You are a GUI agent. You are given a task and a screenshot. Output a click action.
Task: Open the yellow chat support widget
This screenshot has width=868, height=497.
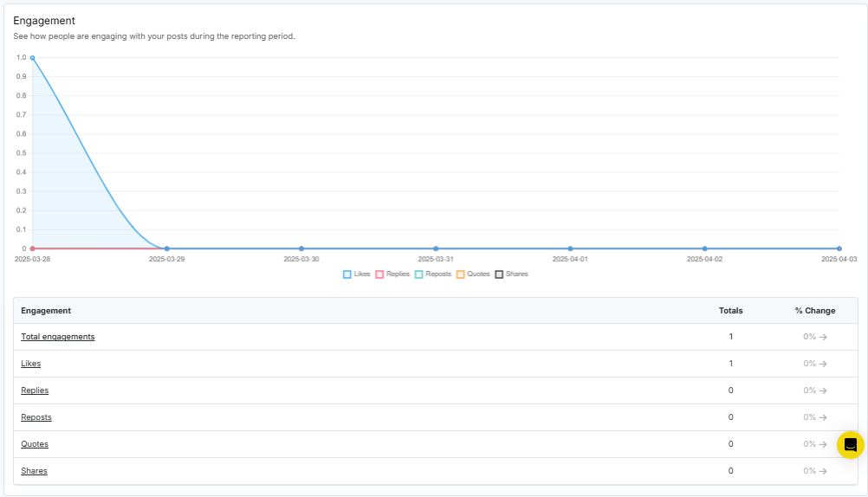pos(851,445)
